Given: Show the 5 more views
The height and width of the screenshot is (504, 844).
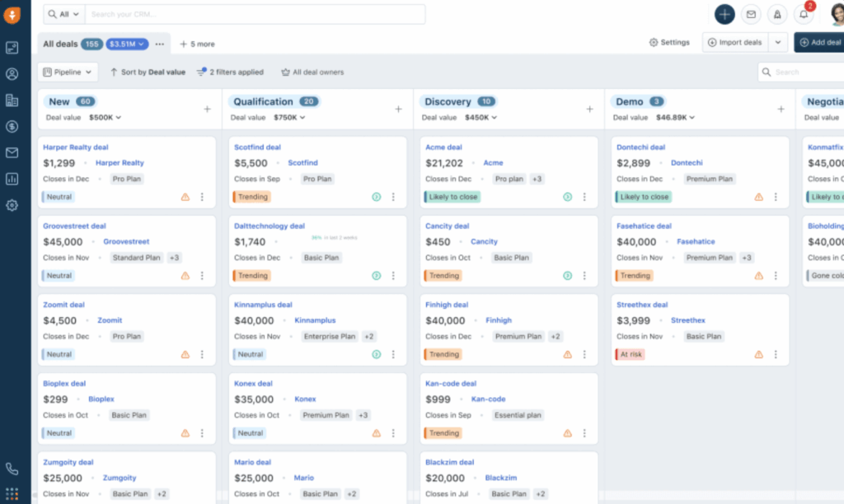Looking at the screenshot, I should [x=197, y=44].
